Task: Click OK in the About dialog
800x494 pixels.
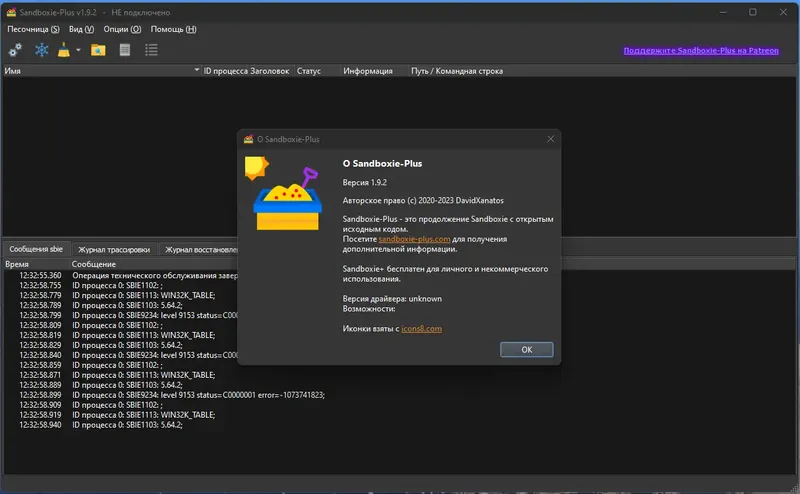Action: click(527, 350)
